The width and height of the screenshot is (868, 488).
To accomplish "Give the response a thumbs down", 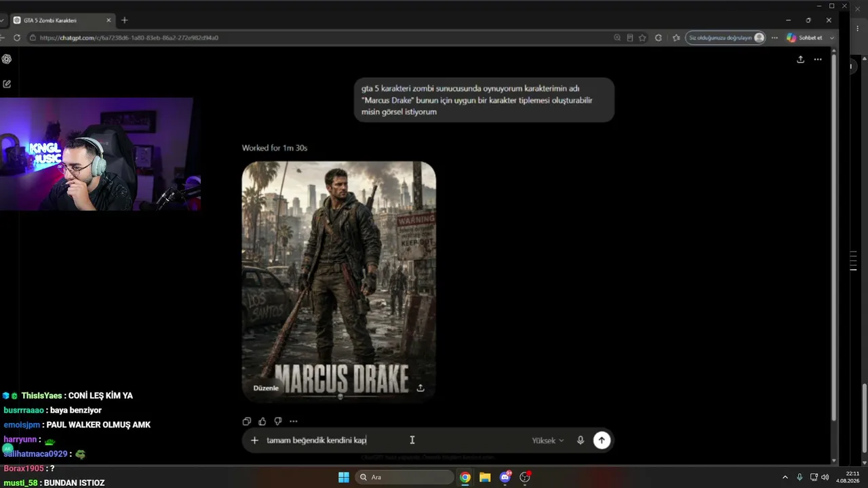I will (x=278, y=421).
